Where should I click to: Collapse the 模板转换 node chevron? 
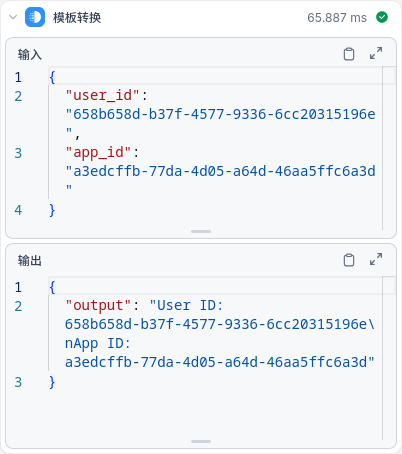click(x=13, y=17)
